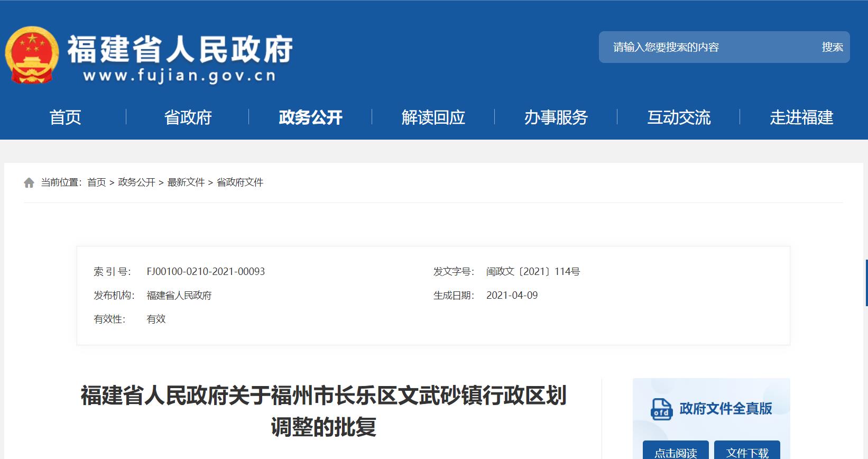
Task: Click the page scrollbar thumb
Action: 866,282
